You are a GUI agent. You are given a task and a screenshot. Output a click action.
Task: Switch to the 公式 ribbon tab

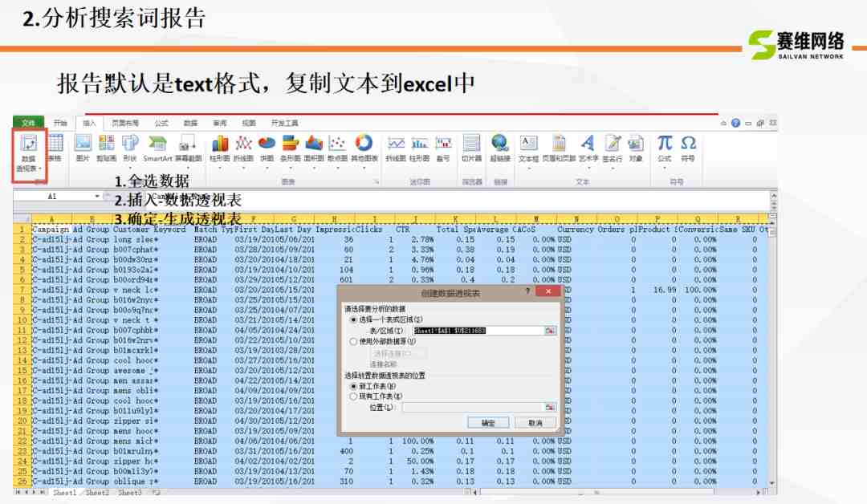click(161, 123)
